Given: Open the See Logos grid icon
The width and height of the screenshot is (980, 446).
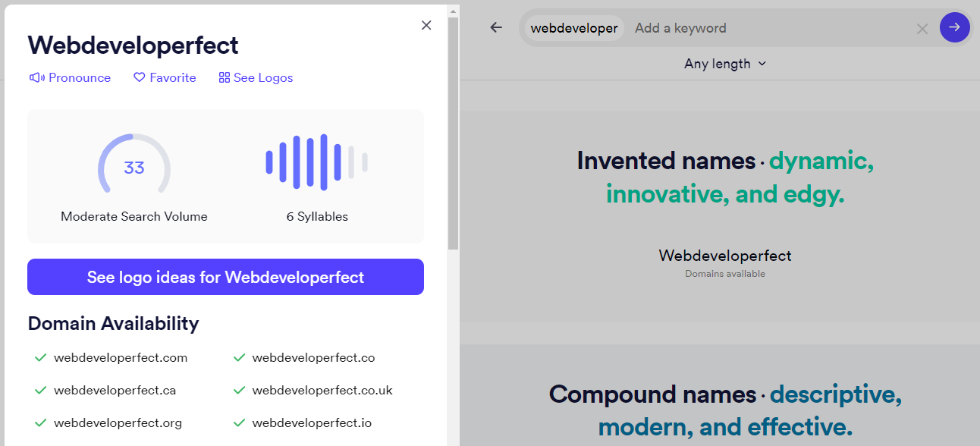Looking at the screenshot, I should pyautogui.click(x=224, y=77).
